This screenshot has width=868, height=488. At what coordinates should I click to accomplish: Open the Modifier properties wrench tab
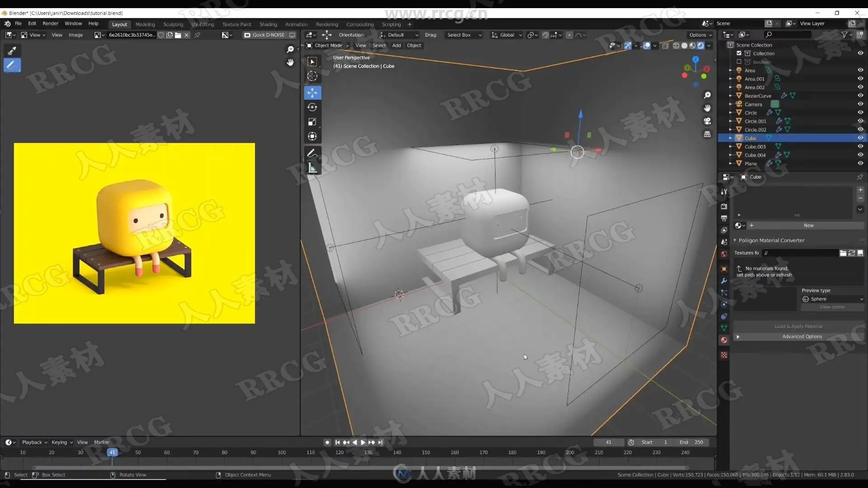coord(724,281)
